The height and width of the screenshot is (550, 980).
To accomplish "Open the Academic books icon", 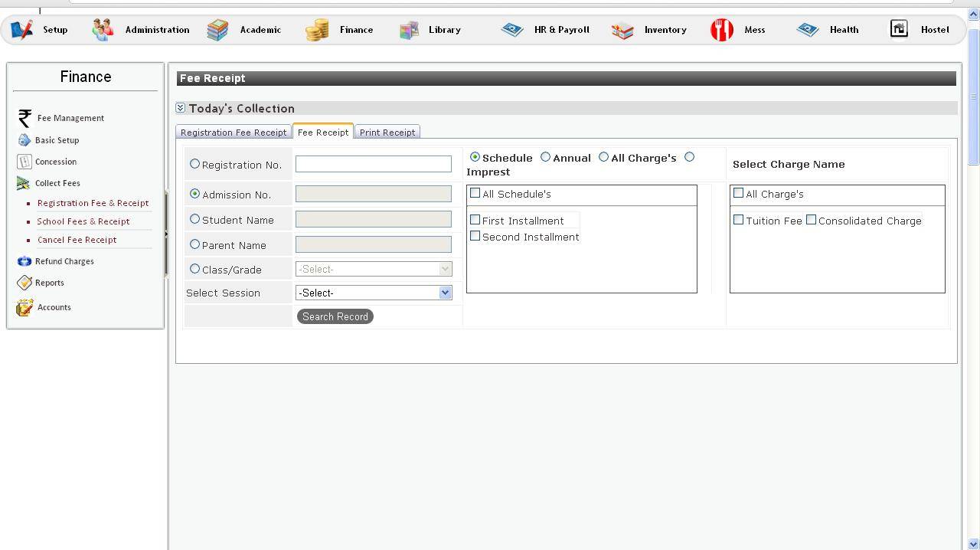I will [217, 30].
